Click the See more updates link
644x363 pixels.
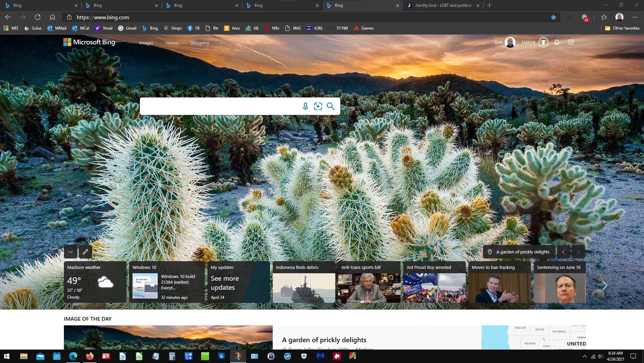click(x=225, y=283)
